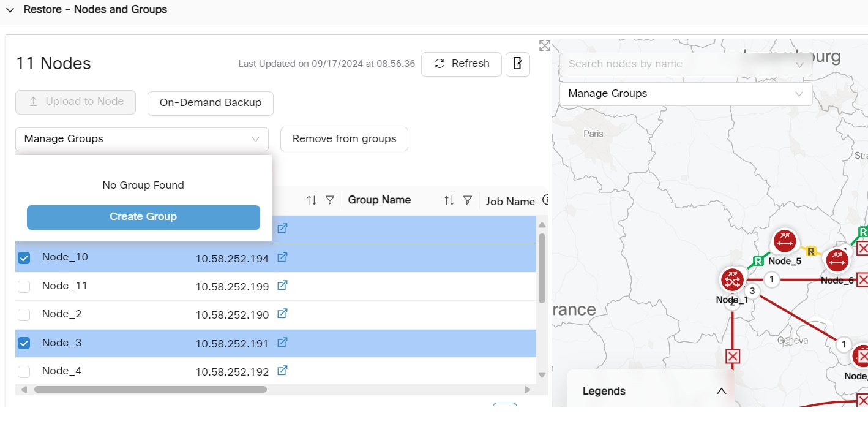Open external link for the row above Node_10
Image resolution: width=868 pixels, height=443 pixels.
(x=282, y=229)
